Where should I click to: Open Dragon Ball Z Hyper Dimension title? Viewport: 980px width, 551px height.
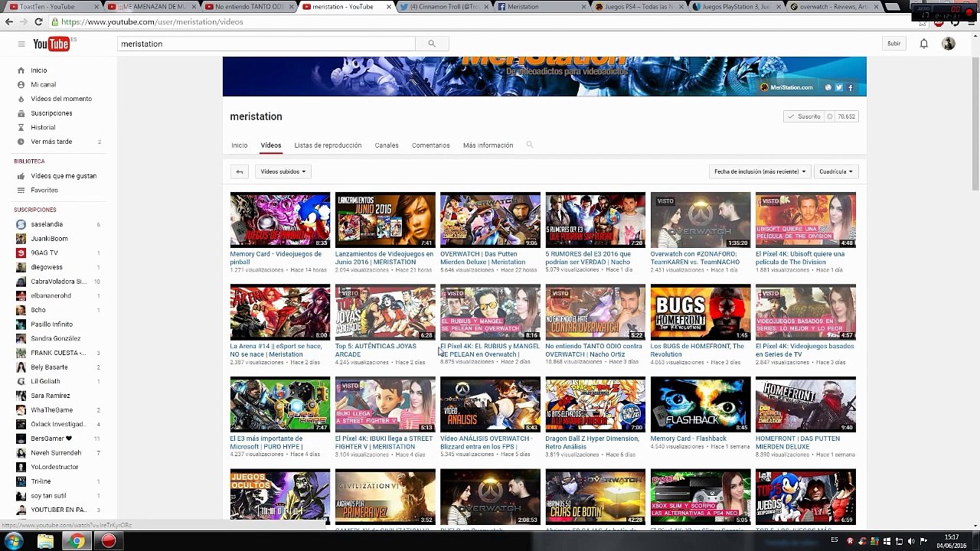pyautogui.click(x=592, y=442)
